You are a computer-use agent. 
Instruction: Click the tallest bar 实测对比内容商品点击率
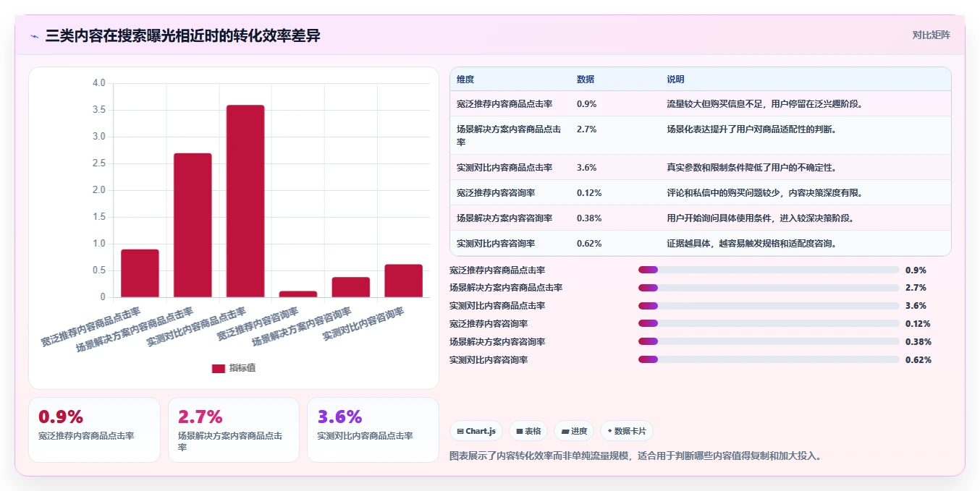[x=245, y=201]
